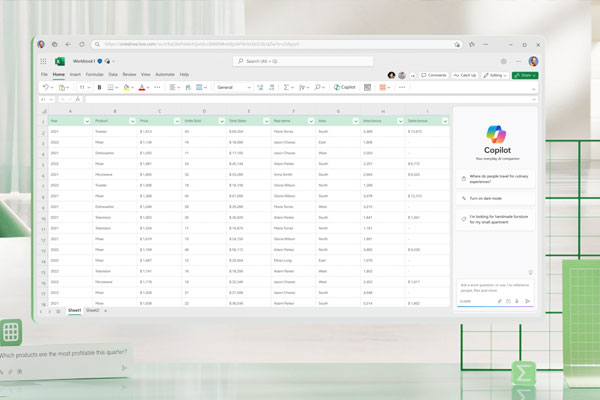Click the browser favorites star icon
Viewport: 600px width, 400px height.
point(471,44)
